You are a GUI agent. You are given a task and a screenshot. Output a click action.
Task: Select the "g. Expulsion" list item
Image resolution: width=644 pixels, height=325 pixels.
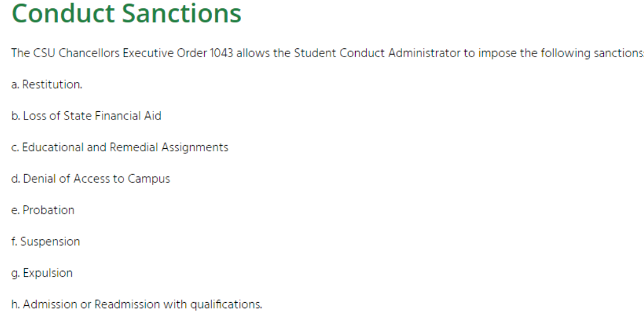pyautogui.click(x=42, y=273)
